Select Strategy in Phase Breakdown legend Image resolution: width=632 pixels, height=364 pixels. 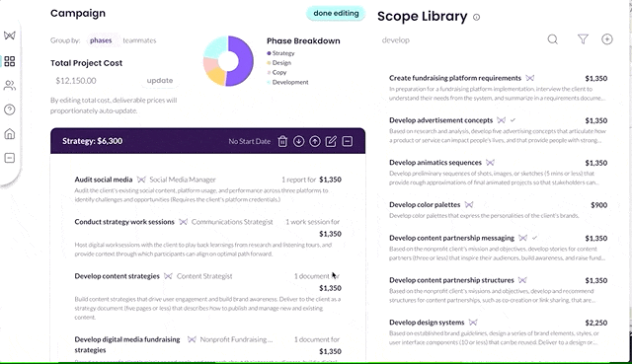pyautogui.click(x=280, y=53)
